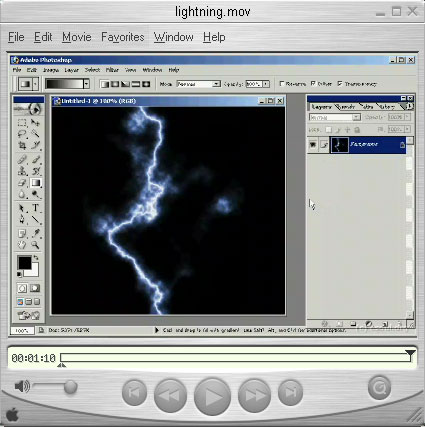Image resolution: width=425 pixels, height=427 pixels.
Task: Open the Layers palette Fill arrow
Action: 407,129
